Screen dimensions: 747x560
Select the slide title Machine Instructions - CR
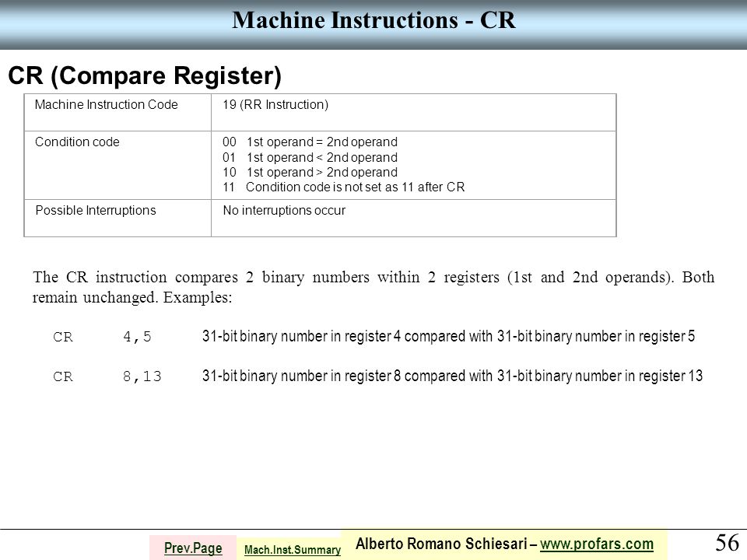tap(373, 20)
